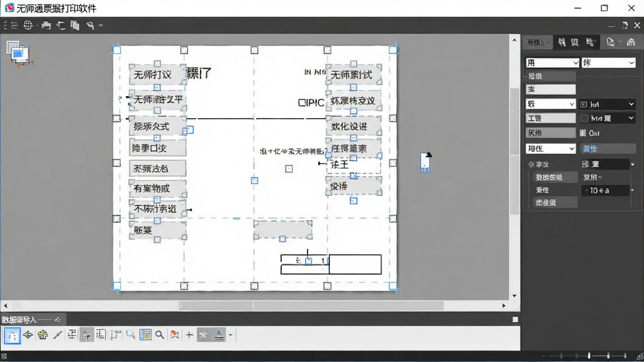Select the 'CIPIC' text on the canvas

click(x=311, y=103)
